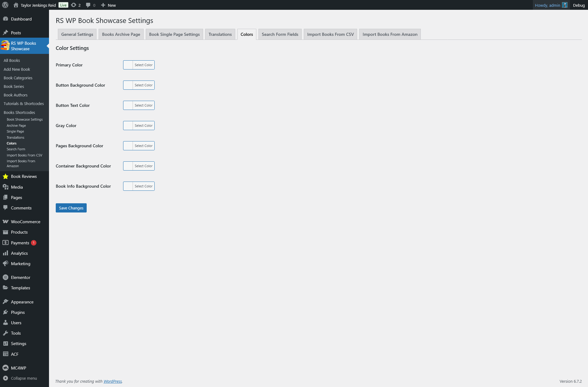Click the Analytics icon in sidebar

(5, 253)
